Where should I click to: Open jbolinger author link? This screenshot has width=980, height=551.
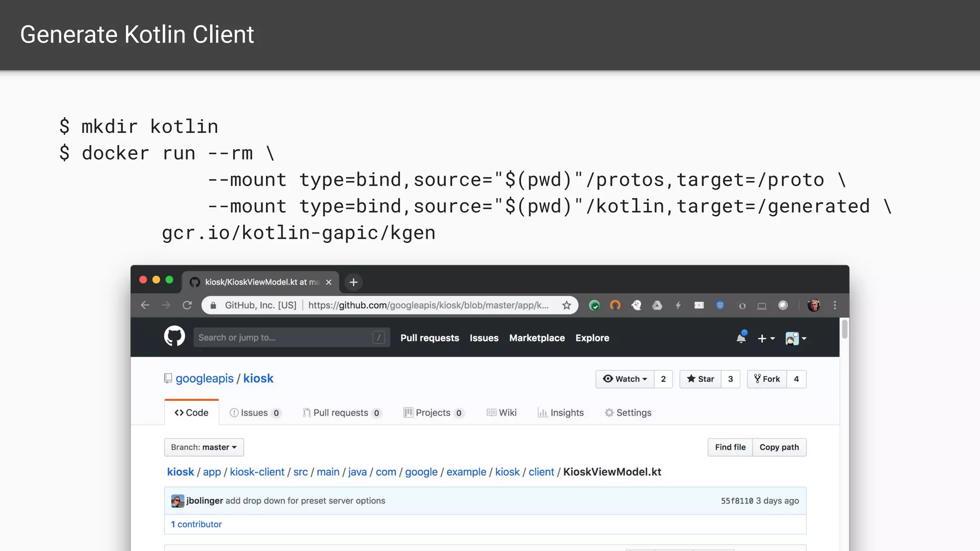coord(204,501)
